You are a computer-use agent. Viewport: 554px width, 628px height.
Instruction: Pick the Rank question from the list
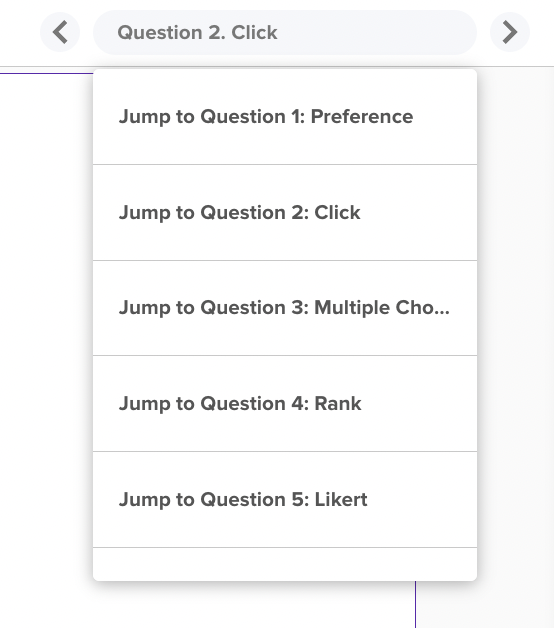coord(285,403)
